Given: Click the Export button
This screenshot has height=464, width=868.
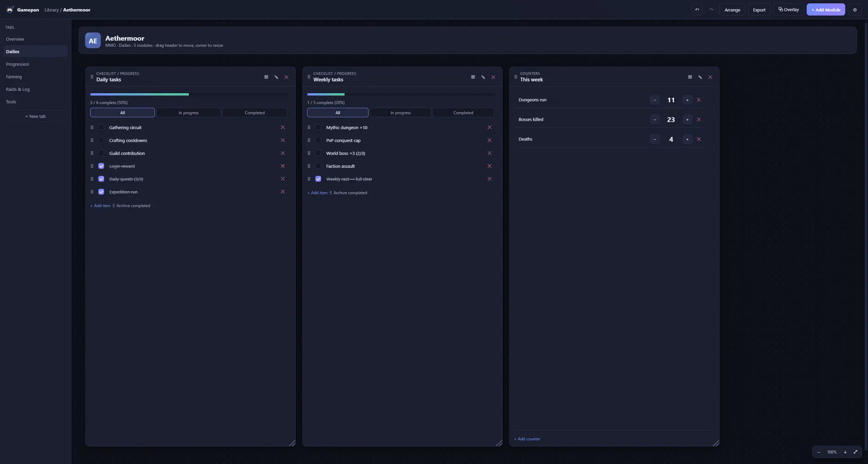Looking at the screenshot, I should click(x=759, y=10).
